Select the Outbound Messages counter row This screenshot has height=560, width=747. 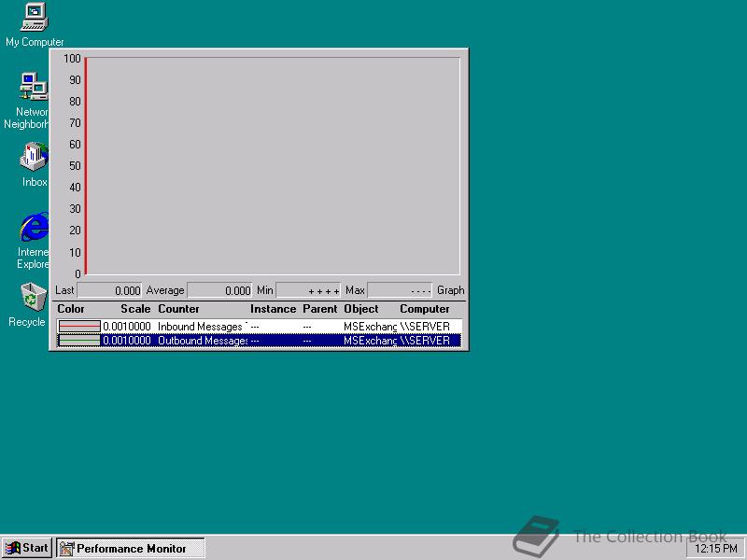(260, 340)
